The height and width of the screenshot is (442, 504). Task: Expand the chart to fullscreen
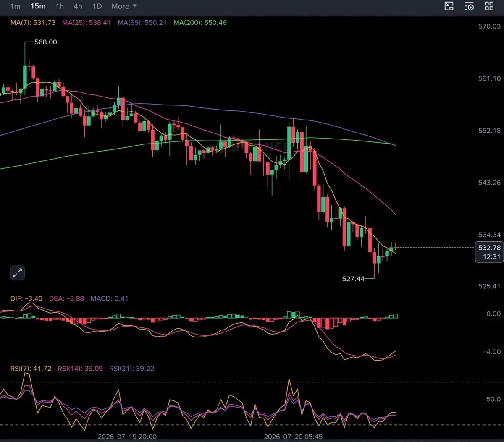(17, 273)
